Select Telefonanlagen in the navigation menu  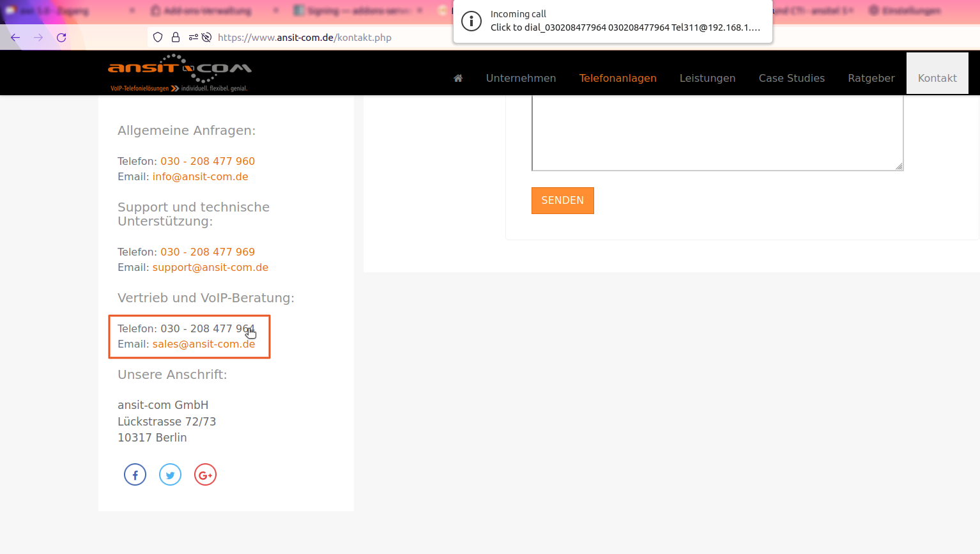[x=618, y=77]
